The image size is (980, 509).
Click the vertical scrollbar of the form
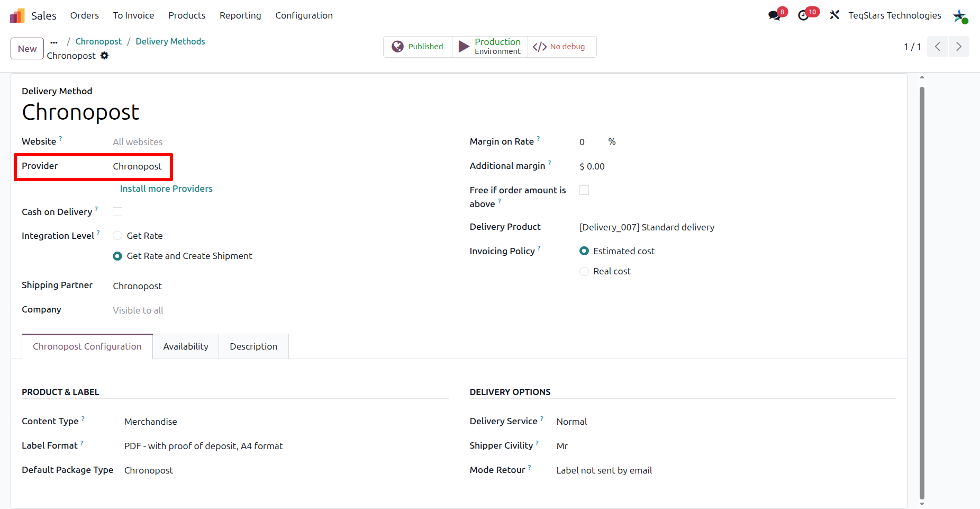(x=922, y=293)
